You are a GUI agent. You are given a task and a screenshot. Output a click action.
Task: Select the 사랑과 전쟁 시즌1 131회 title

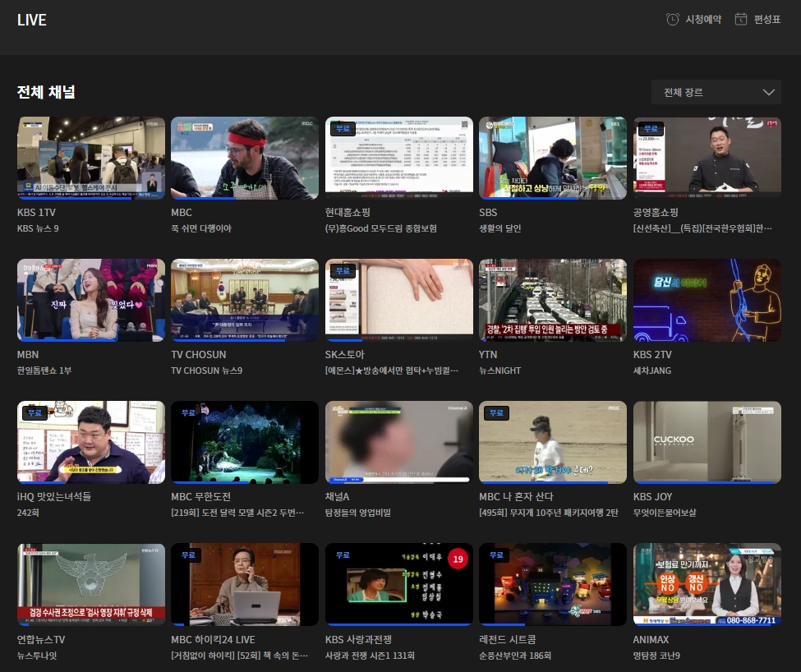click(370, 655)
